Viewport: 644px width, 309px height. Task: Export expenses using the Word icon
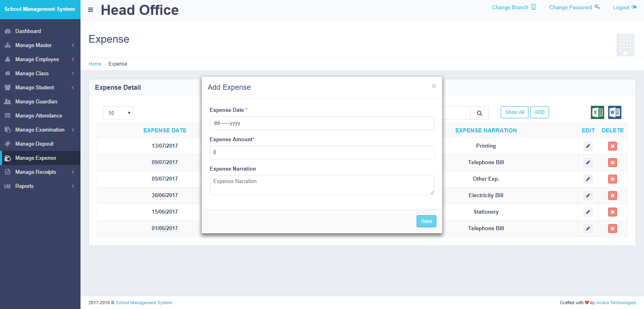coord(615,113)
